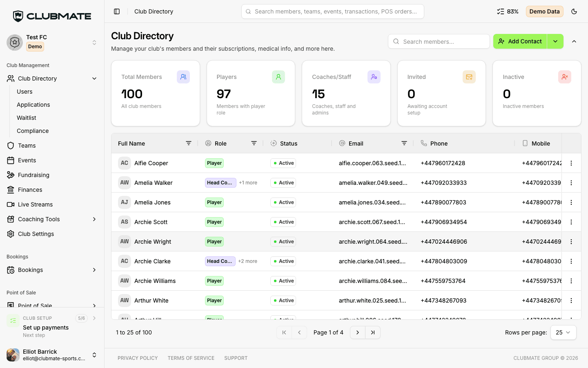This screenshot has width=588, height=368.
Task: Show Amelia Walker's +1 more roles
Action: pos(248,183)
